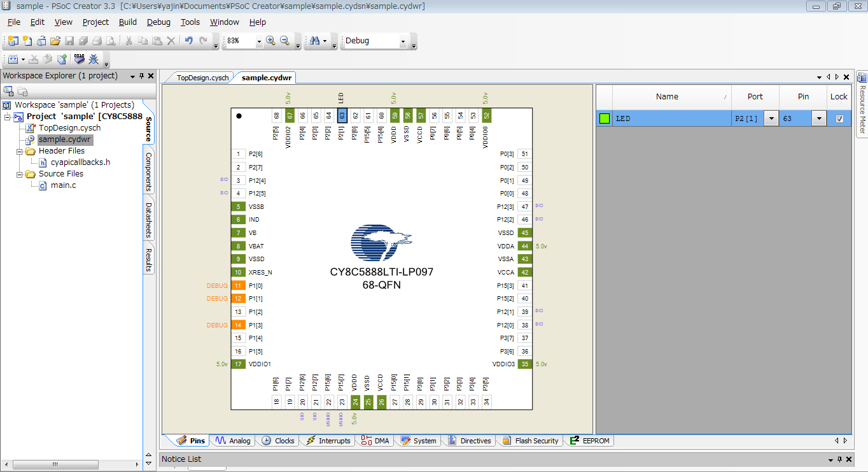Click the Redo arrow icon
The width and height of the screenshot is (868, 472).
tap(203, 41)
